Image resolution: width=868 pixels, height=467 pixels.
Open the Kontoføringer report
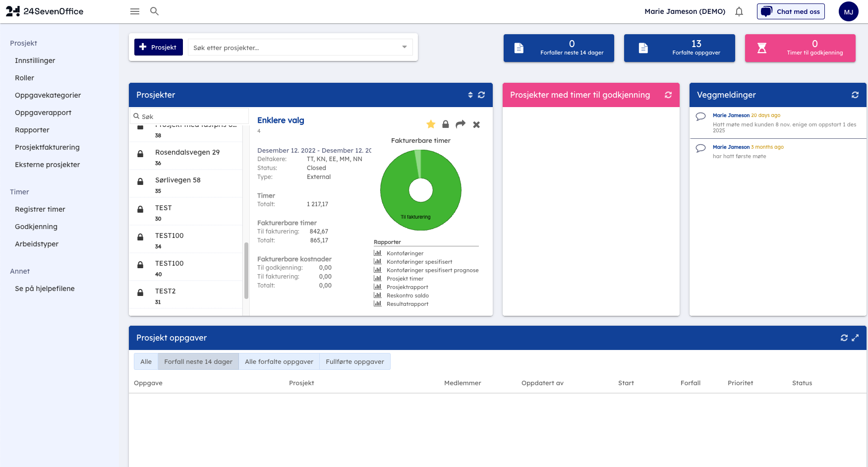[x=405, y=253]
